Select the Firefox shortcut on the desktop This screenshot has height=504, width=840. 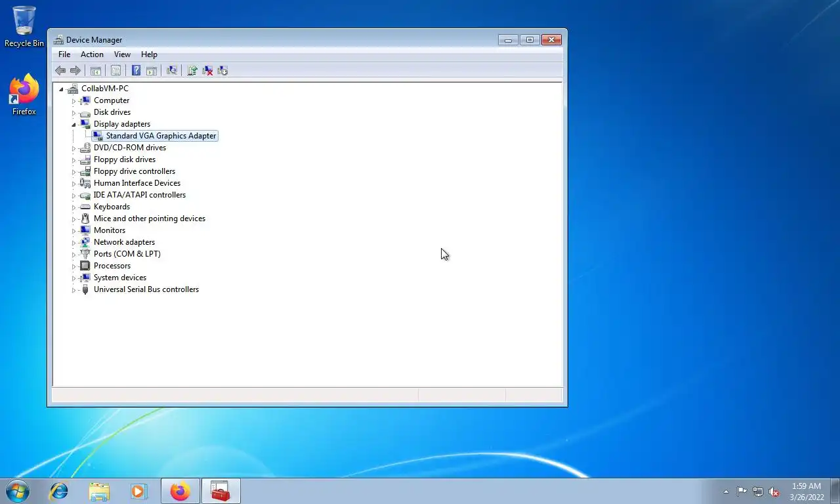coord(24,95)
